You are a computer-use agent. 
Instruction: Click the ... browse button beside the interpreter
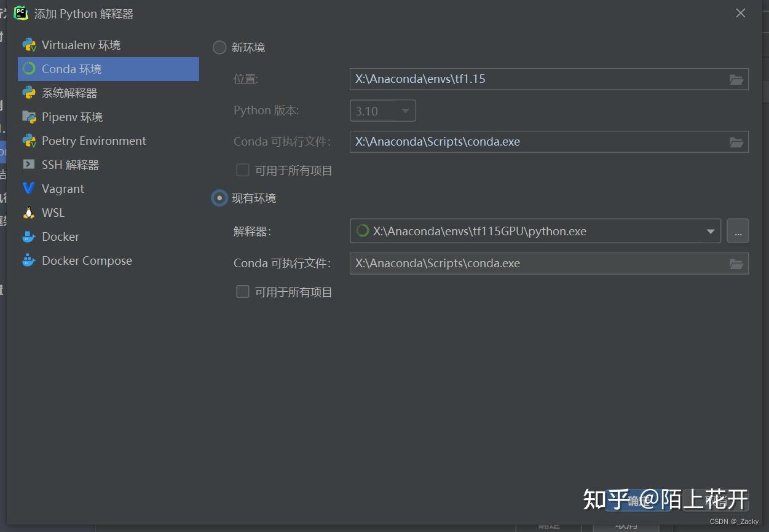click(x=738, y=231)
